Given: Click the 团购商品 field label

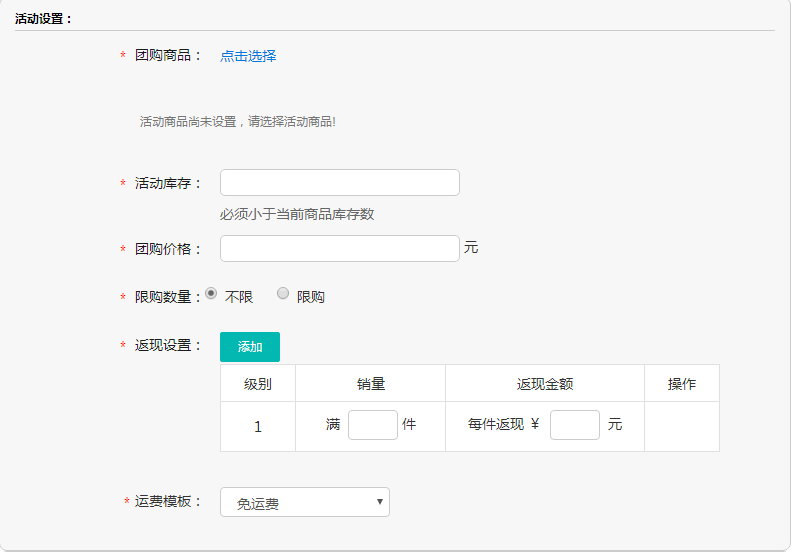Looking at the screenshot, I should [x=167, y=56].
